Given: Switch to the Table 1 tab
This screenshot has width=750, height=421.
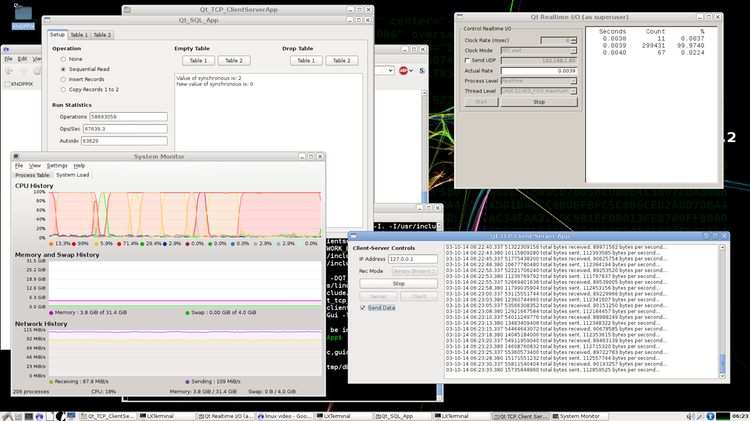Looking at the screenshot, I should coord(79,35).
